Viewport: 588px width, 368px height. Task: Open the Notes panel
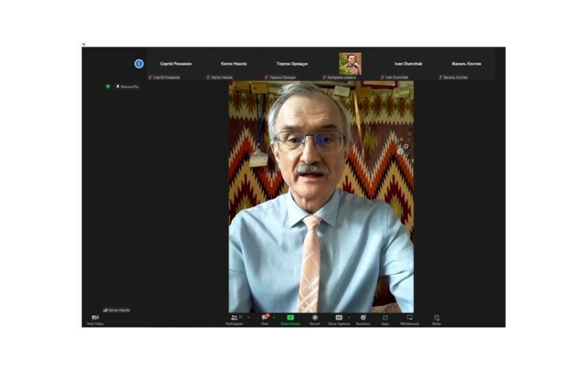(x=437, y=318)
